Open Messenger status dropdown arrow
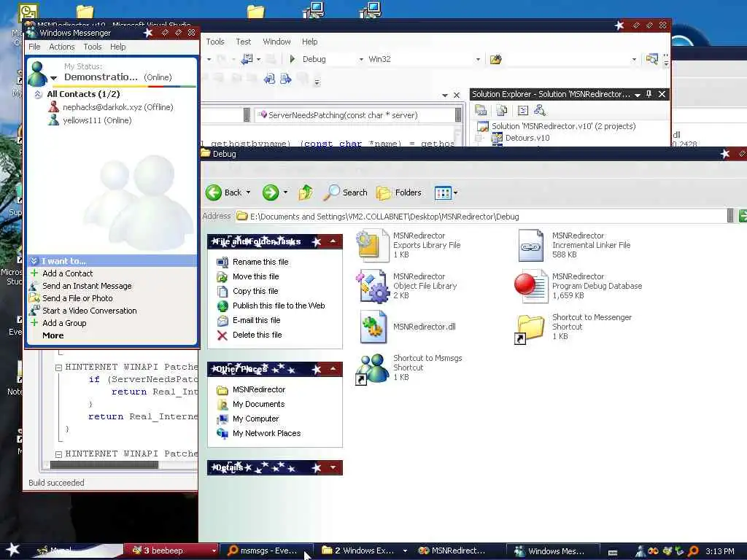 click(53, 78)
